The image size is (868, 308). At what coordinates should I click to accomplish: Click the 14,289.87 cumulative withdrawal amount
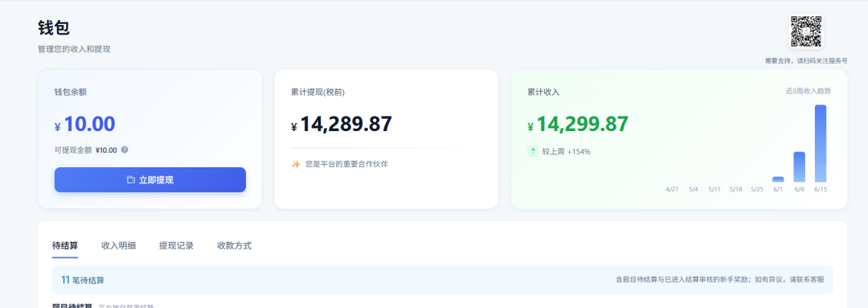pyautogui.click(x=342, y=125)
